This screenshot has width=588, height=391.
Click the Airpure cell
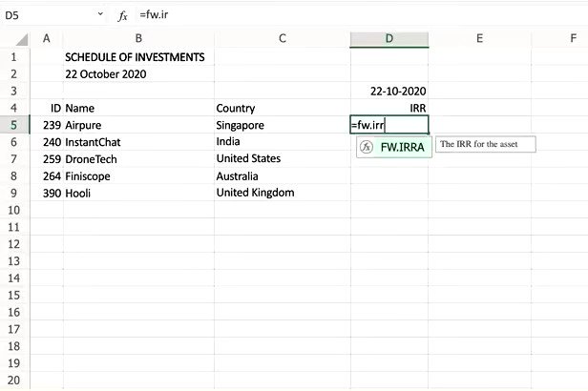point(138,125)
